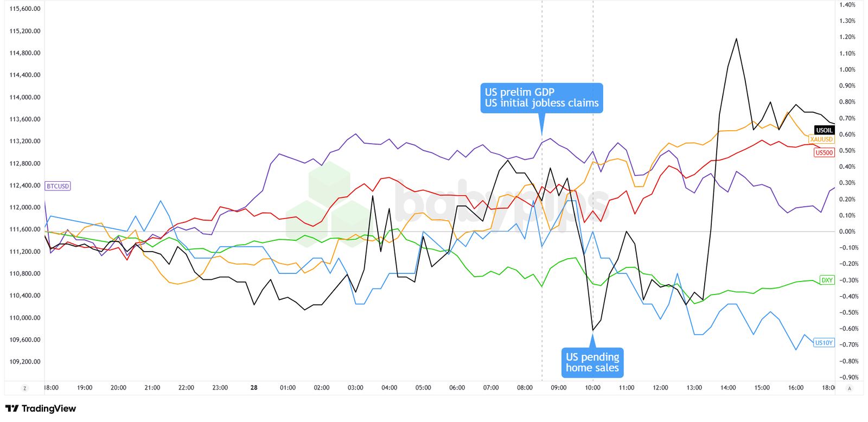Toggle auto scale A button
Screen dimensions: 868x422
[850, 388]
